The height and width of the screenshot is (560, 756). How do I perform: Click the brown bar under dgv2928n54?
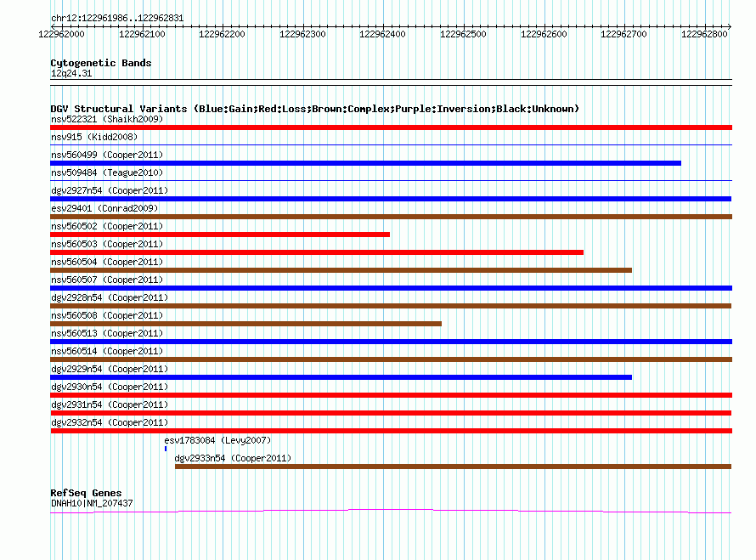[391, 306]
